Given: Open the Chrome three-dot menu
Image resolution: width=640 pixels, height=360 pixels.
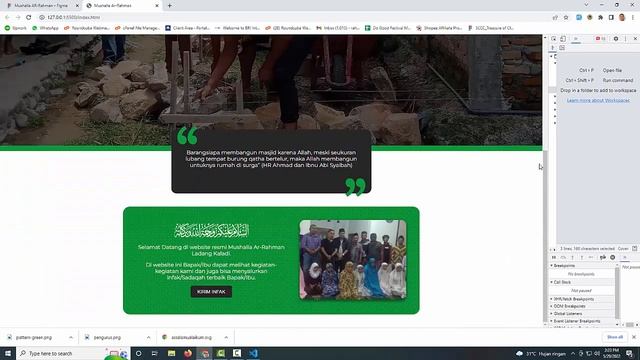Looking at the screenshot, I should click(x=633, y=18).
